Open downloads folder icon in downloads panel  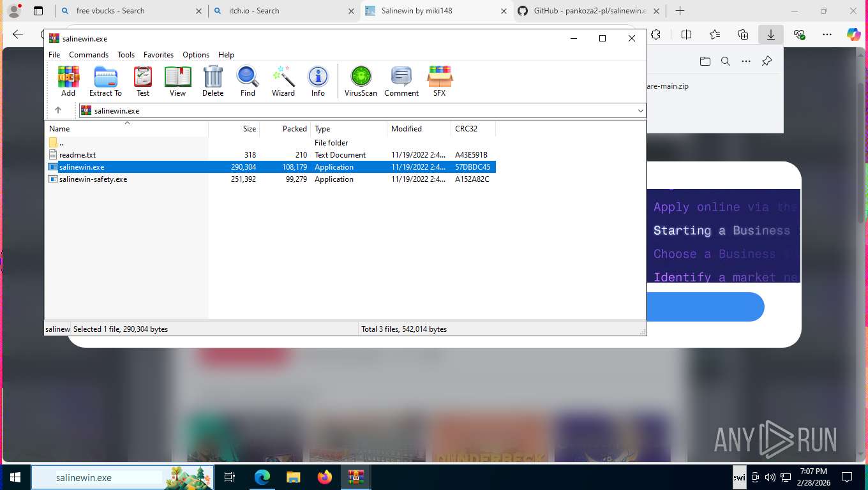pos(705,61)
